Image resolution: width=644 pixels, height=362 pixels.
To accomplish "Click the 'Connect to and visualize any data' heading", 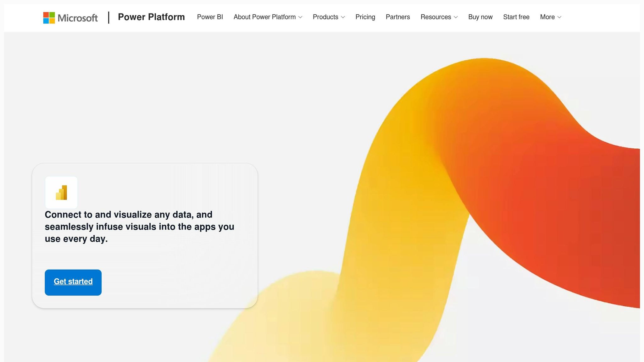I will point(140,227).
